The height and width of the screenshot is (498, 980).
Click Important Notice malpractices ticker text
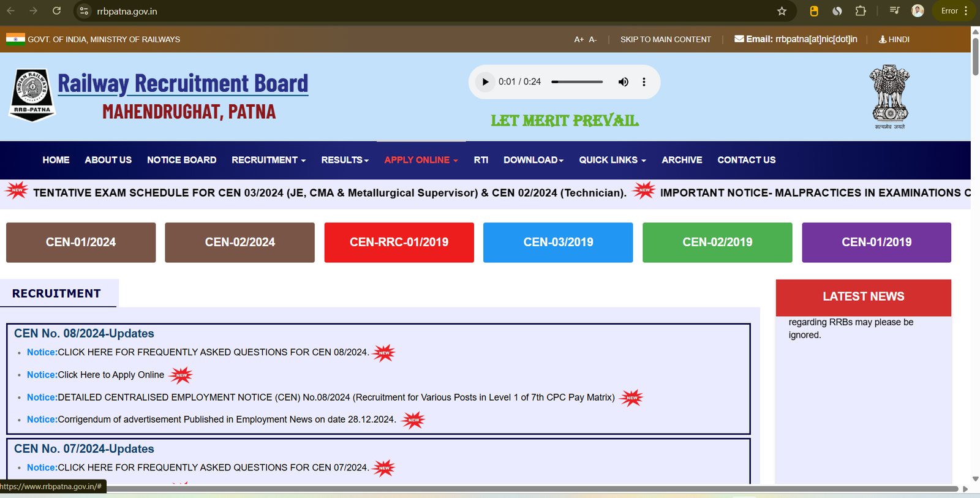tap(815, 193)
